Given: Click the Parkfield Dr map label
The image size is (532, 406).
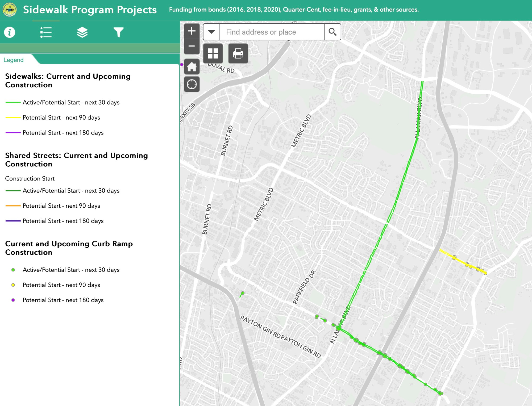Looking at the screenshot, I should pos(304,287).
